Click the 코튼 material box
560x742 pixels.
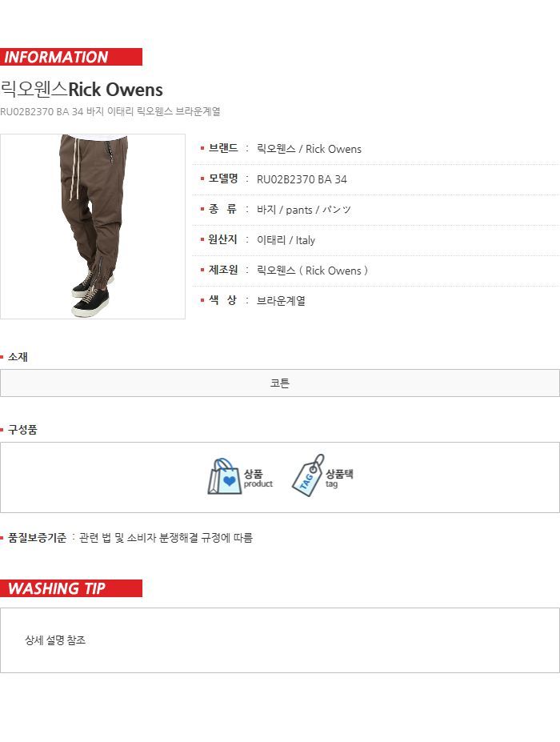(x=280, y=383)
